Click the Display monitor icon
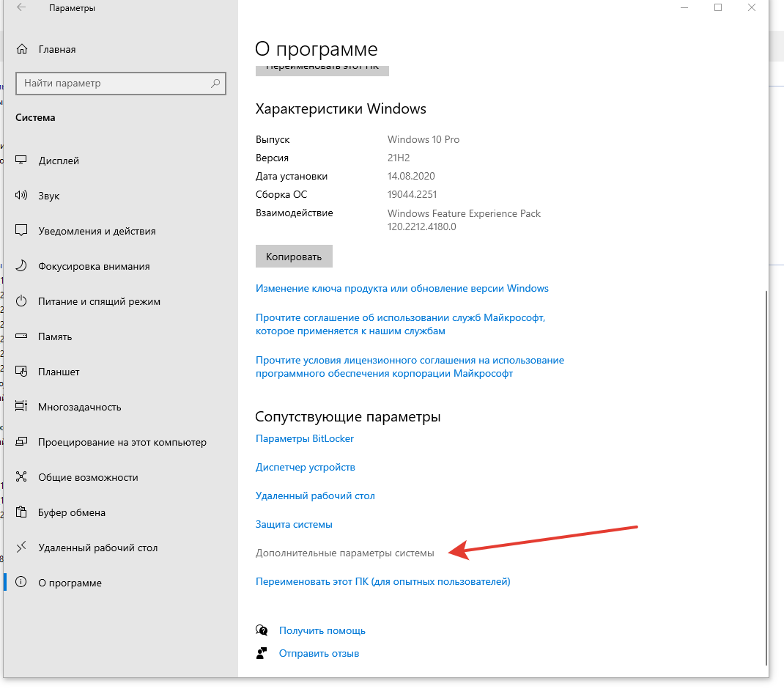The image size is (784, 689). (x=21, y=160)
